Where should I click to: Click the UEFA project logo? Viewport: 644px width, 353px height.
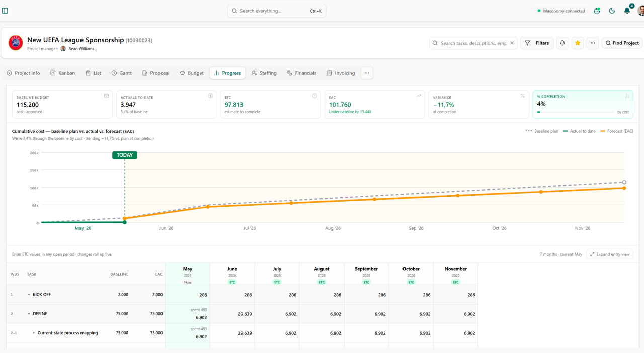coord(16,43)
